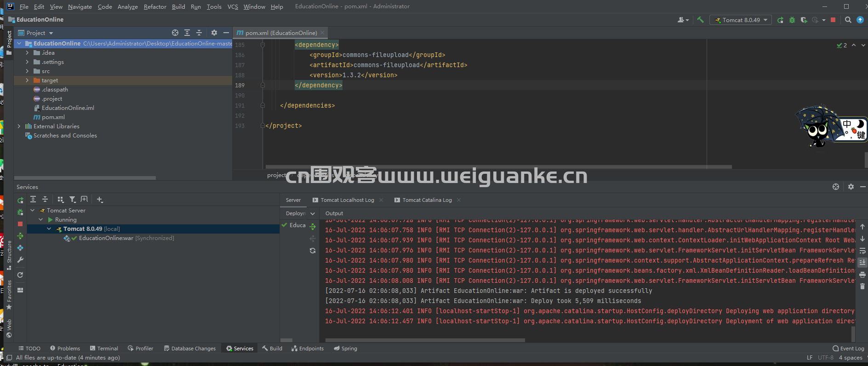Click the Build Project hammer icon
Viewport: 868px width, 366px height.
(x=700, y=20)
